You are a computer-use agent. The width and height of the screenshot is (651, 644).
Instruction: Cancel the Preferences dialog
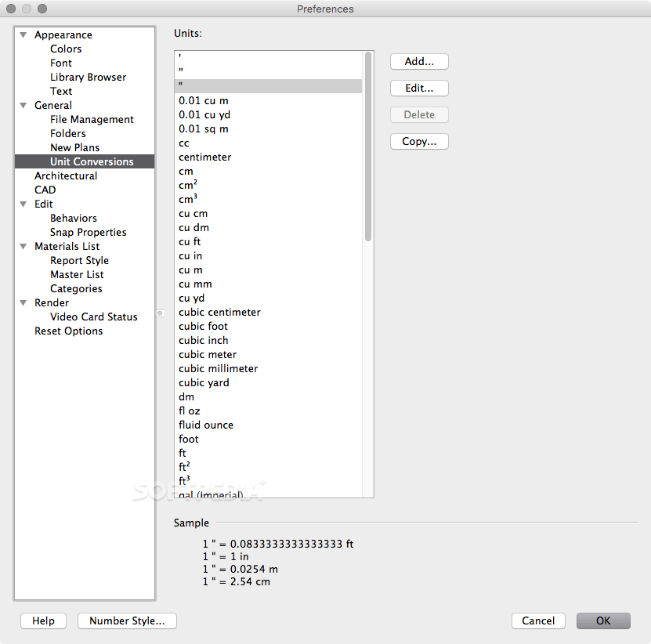pos(538,620)
